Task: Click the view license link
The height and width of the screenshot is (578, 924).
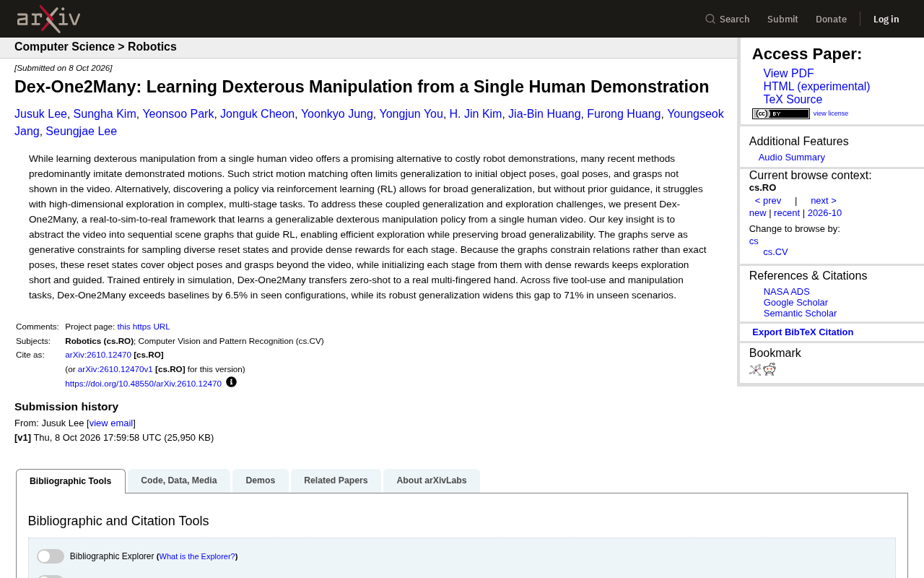Action: [x=831, y=113]
